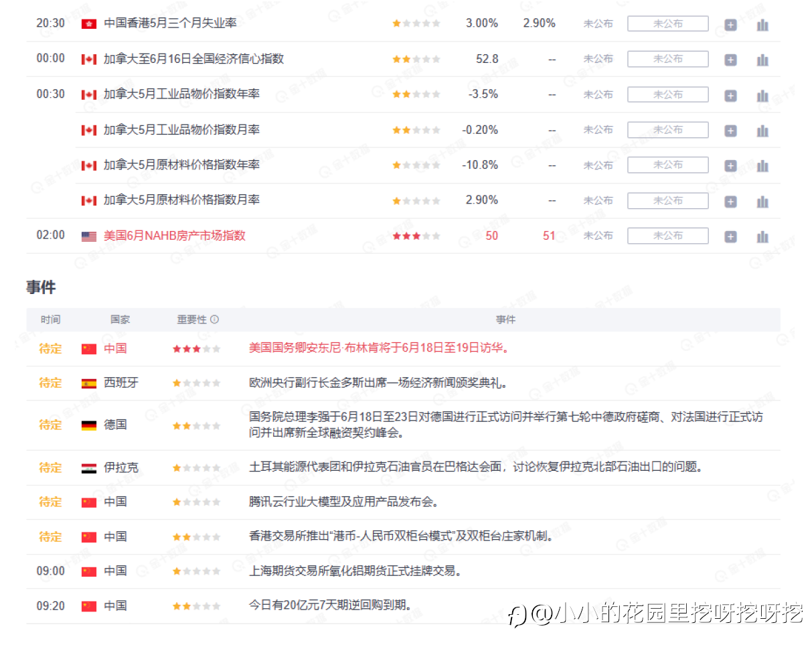Screen dimensions: 812x651
Task: Click info icon beside 重要性 header
Action: (214, 319)
